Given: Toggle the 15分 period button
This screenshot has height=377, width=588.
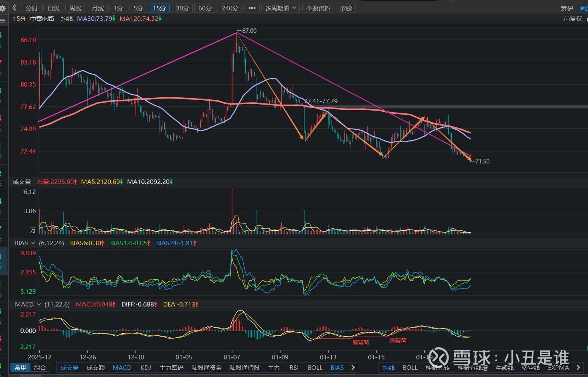Looking at the screenshot, I should pos(159,8).
